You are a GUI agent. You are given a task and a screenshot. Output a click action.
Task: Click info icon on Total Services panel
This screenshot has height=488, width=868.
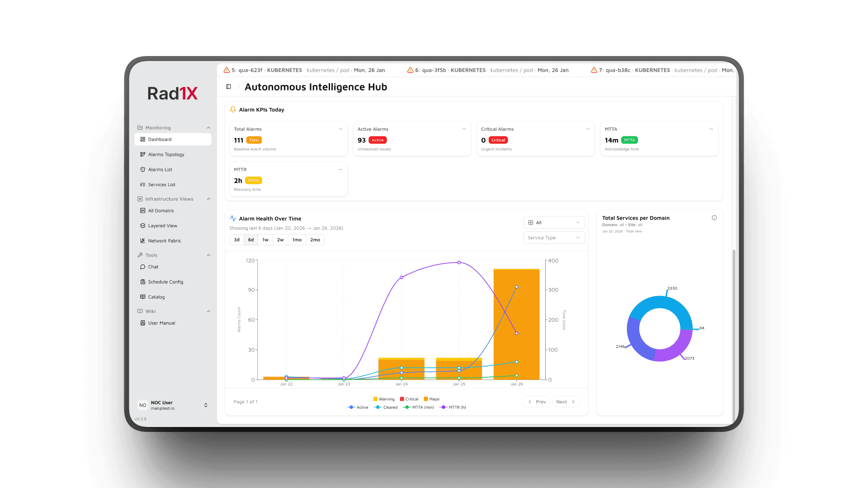714,218
